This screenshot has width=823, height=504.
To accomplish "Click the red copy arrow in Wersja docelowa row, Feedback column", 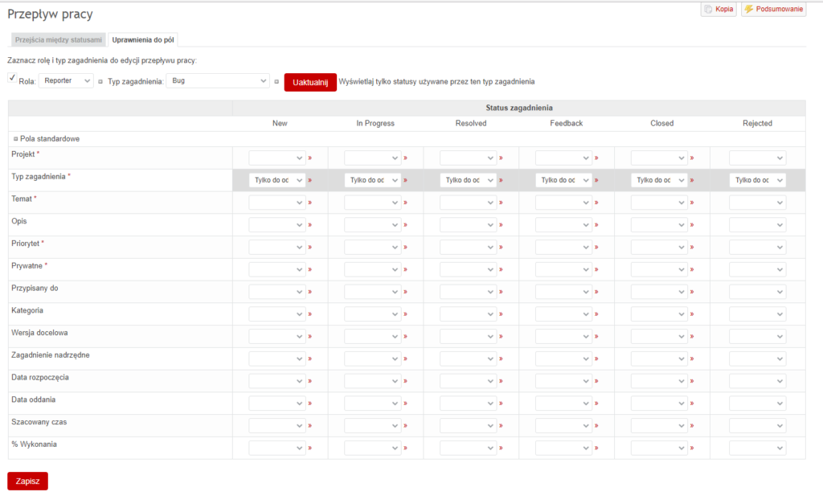I will [x=596, y=337].
